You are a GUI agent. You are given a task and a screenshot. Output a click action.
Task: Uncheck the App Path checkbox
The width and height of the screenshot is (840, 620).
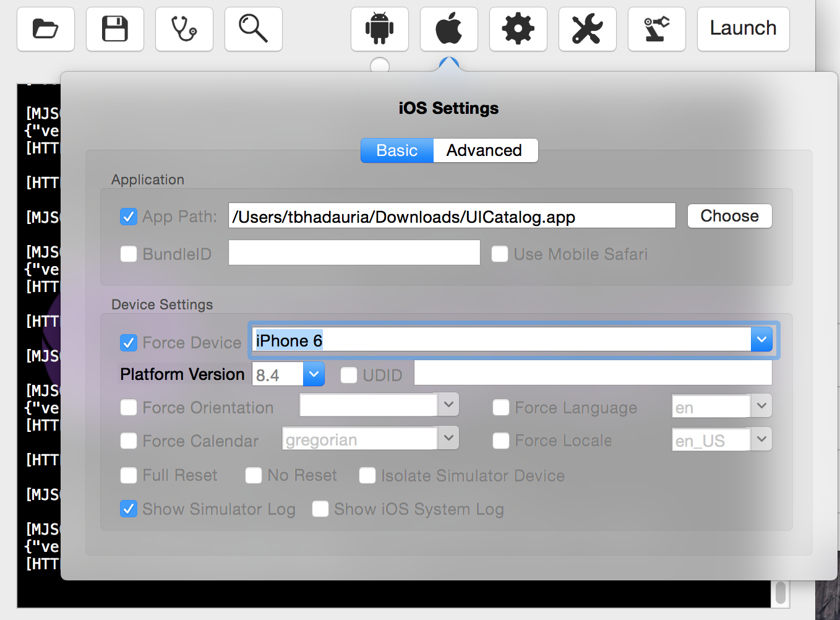[x=129, y=217]
